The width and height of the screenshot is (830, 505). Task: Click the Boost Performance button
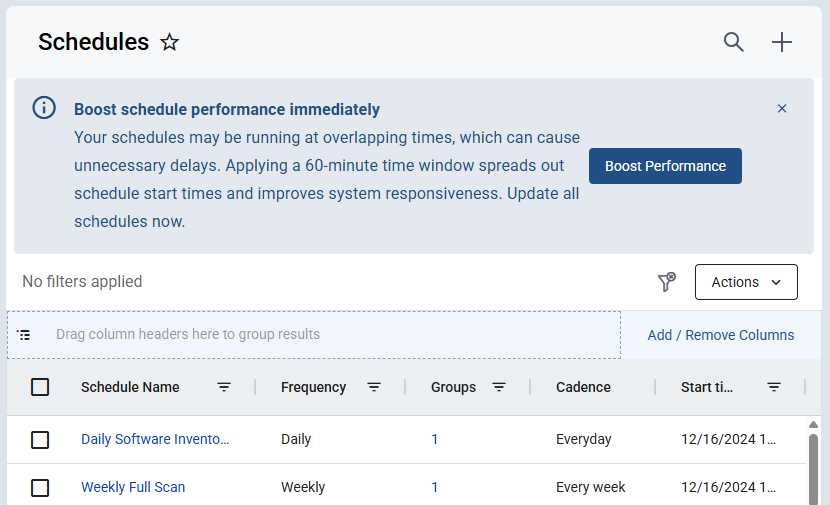[665, 166]
